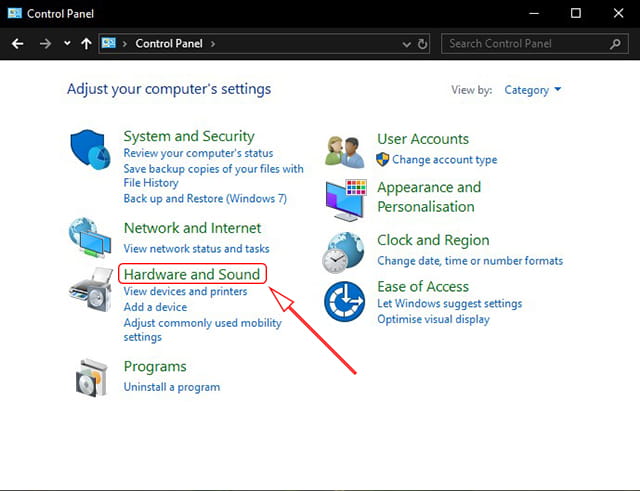
Task: Click the Appearance and Personalisation monitor icon
Action: 346,200
